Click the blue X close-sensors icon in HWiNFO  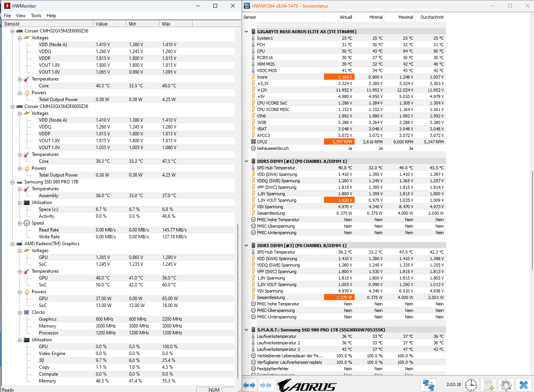pos(524,385)
